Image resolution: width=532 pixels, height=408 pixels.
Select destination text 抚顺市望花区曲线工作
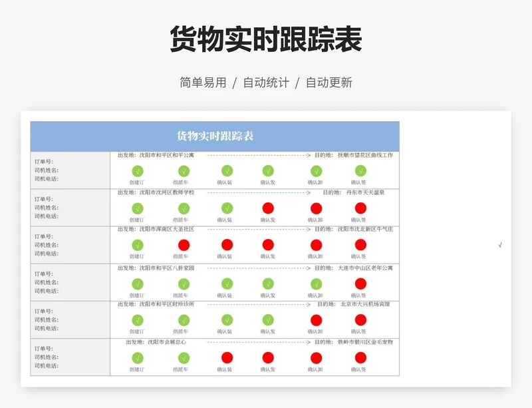[365, 155]
